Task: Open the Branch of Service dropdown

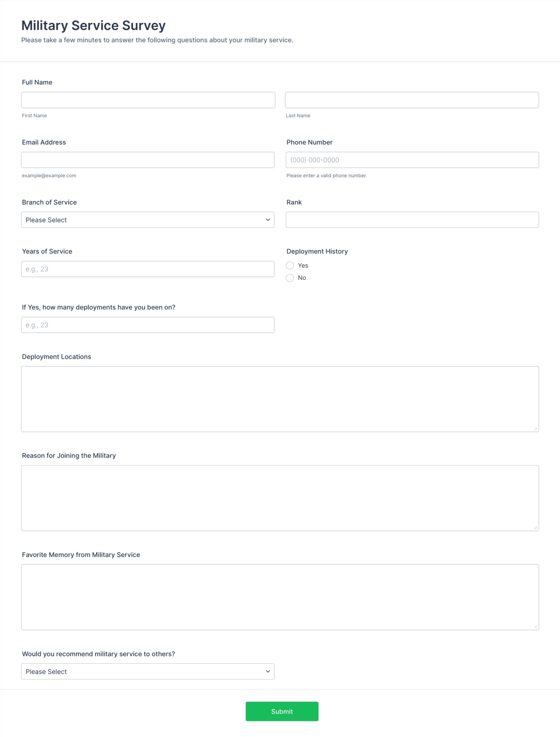Action: point(148,219)
